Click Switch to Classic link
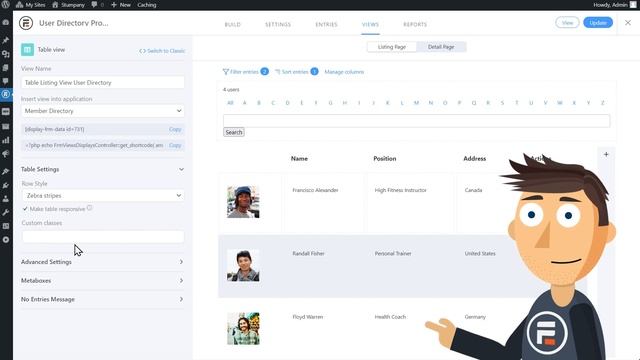The image size is (640, 360). click(x=162, y=51)
